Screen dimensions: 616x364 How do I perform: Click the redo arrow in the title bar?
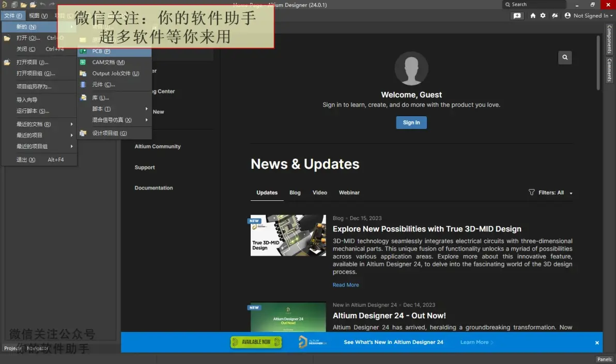[x=52, y=4]
